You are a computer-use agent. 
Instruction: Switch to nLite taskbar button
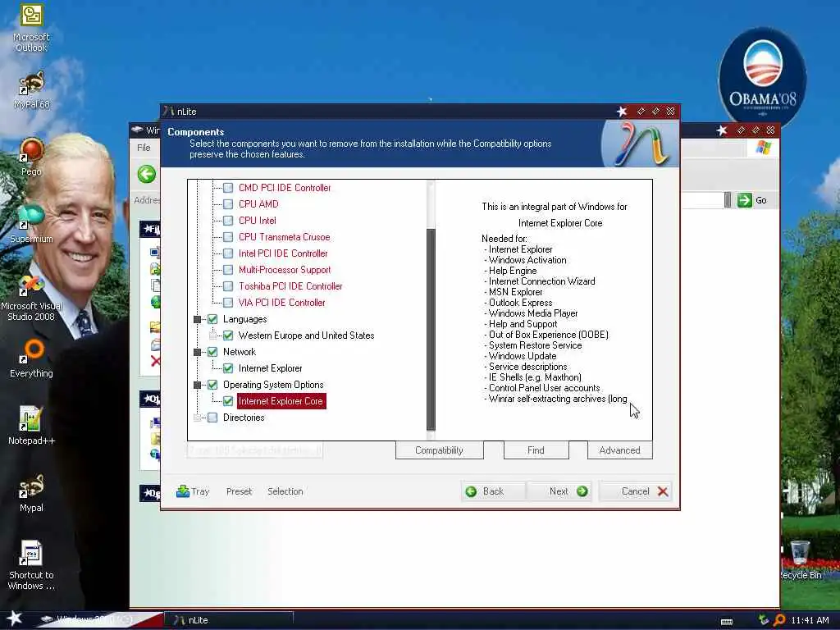(229, 620)
